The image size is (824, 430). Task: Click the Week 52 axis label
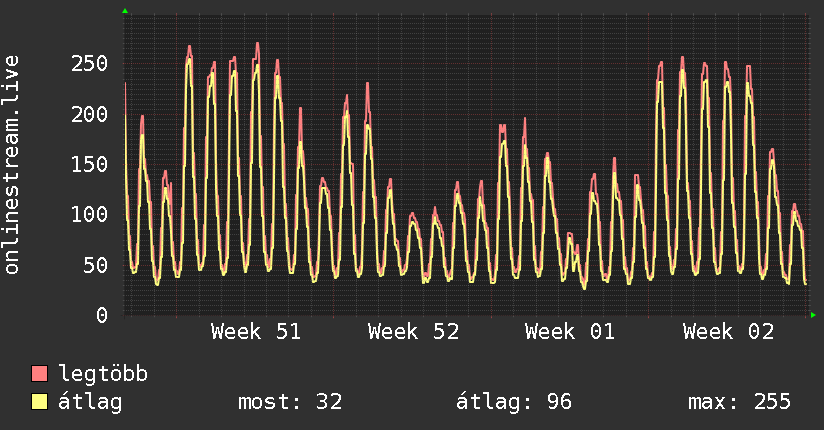click(x=414, y=332)
